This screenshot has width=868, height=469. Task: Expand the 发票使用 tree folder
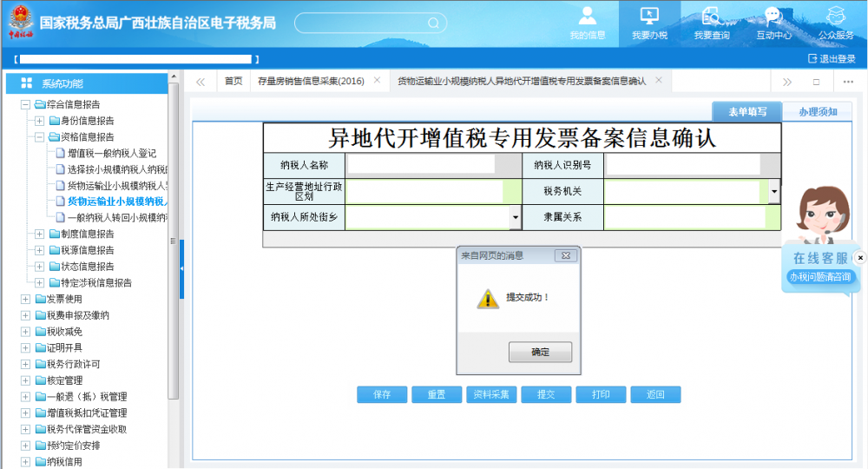tap(25, 299)
